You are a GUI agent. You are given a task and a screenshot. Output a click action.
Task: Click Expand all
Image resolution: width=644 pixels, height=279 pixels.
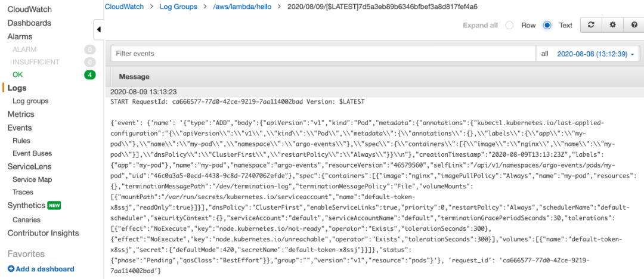click(x=480, y=26)
